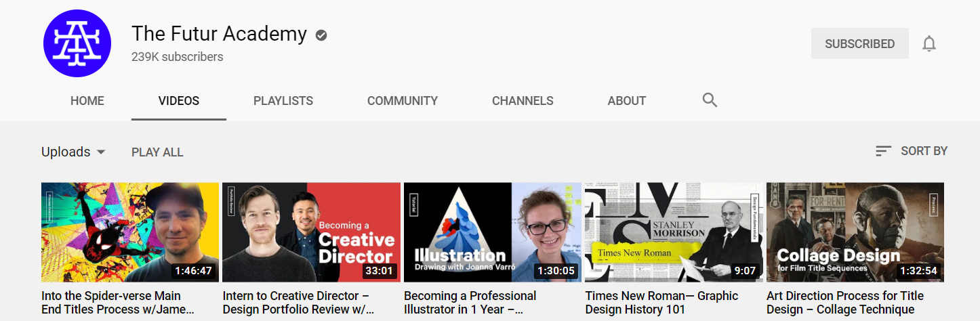Image resolution: width=980 pixels, height=321 pixels.
Task: Open The Futur Academy channel name
Action: click(219, 33)
